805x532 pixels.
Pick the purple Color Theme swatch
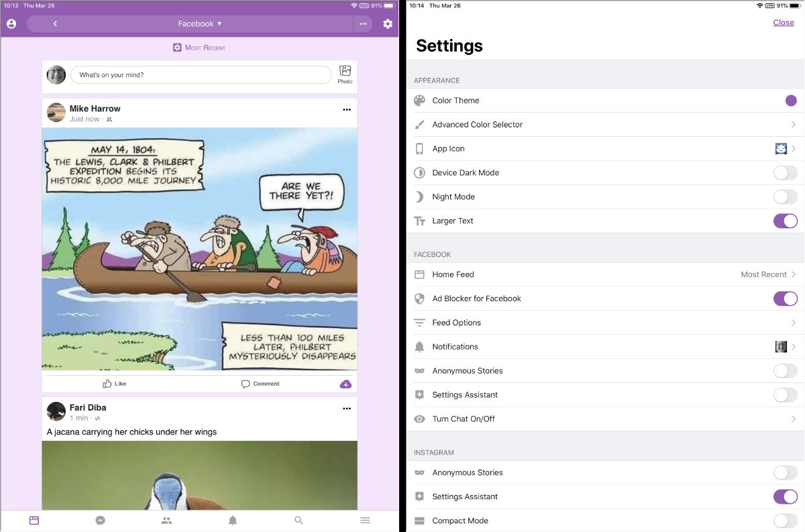pos(791,101)
